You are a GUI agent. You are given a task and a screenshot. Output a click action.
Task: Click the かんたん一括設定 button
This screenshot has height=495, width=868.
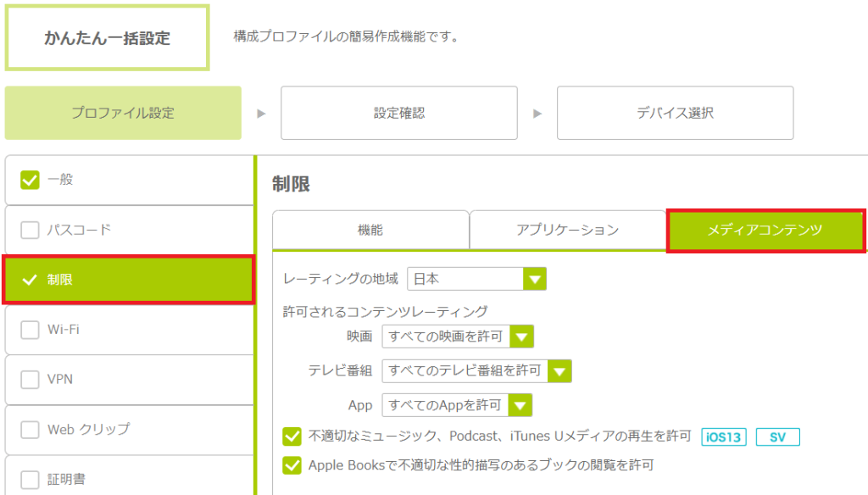tap(108, 37)
